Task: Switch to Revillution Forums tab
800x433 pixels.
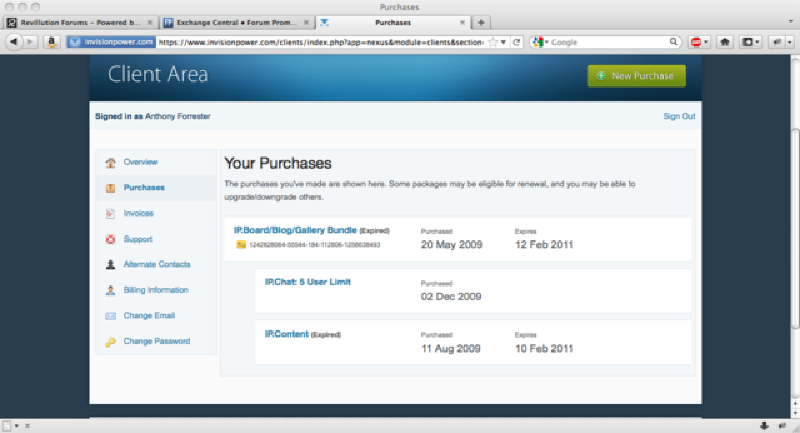Action: [x=81, y=22]
